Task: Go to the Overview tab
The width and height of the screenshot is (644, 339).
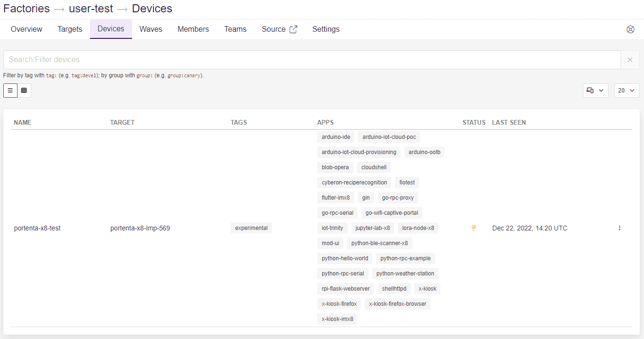Action: [x=27, y=29]
